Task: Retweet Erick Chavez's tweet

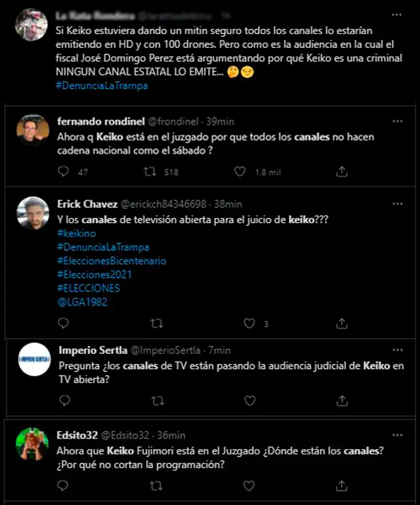Action: click(x=157, y=323)
